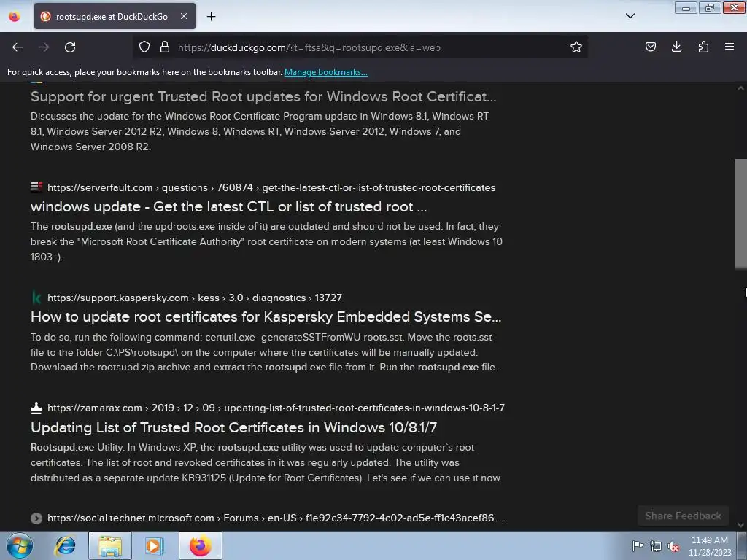The height and width of the screenshot is (560, 747).
Task: Click the Share Feedback button
Action: (x=683, y=516)
